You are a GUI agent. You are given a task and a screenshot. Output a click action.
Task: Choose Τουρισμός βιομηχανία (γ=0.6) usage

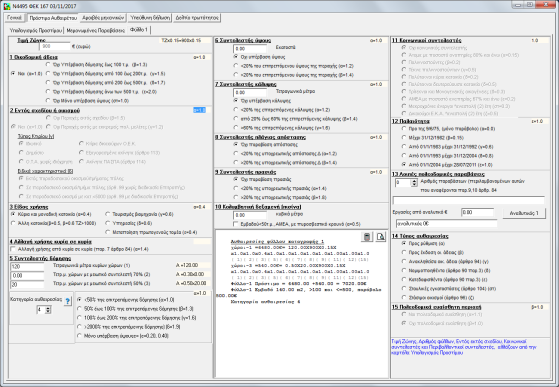coord(139,214)
